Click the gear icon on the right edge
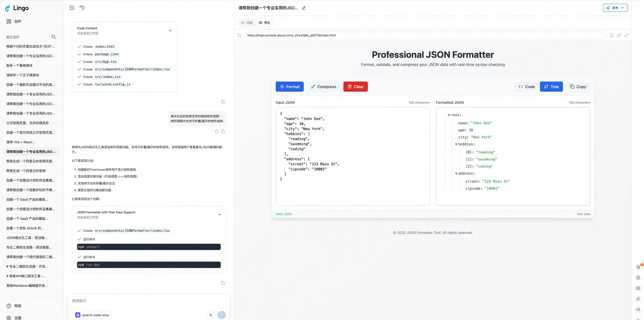 [x=638, y=288]
